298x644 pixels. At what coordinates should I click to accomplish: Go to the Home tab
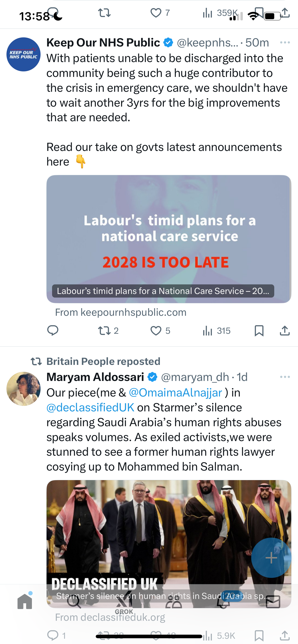25,601
